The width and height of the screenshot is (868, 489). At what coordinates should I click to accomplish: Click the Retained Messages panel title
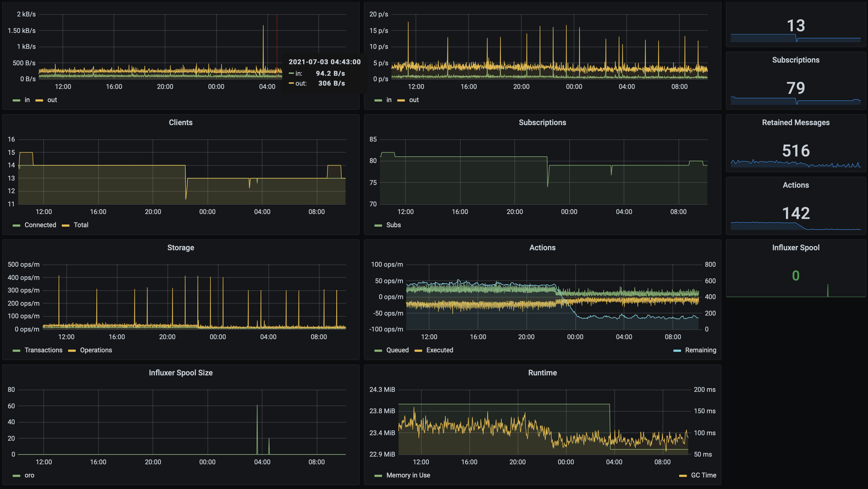click(x=796, y=123)
